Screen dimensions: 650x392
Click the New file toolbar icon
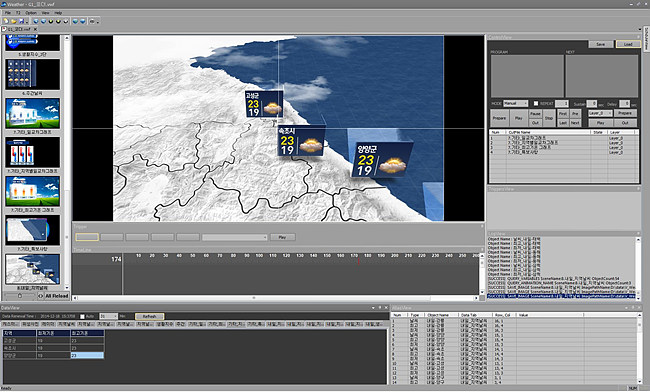pos(6,21)
